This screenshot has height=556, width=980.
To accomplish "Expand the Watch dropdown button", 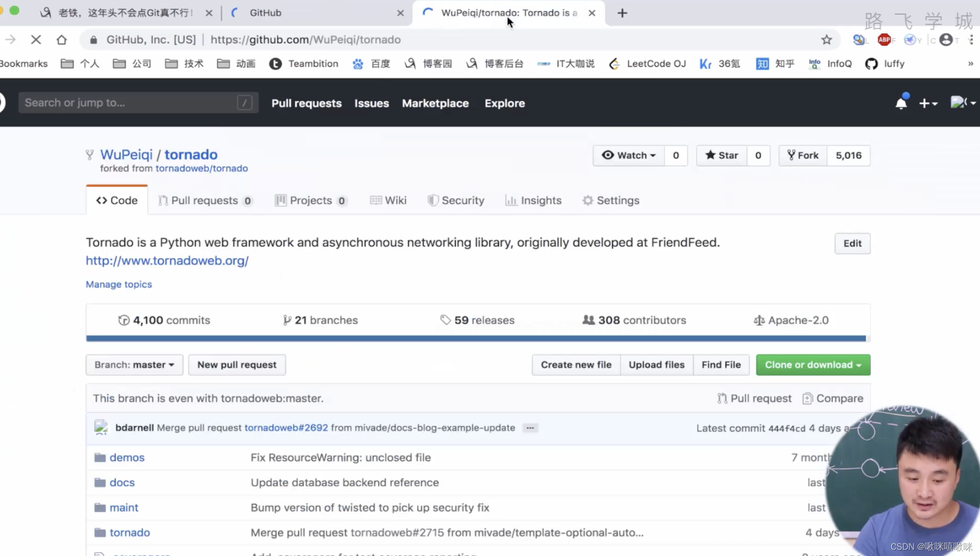I will pyautogui.click(x=629, y=155).
